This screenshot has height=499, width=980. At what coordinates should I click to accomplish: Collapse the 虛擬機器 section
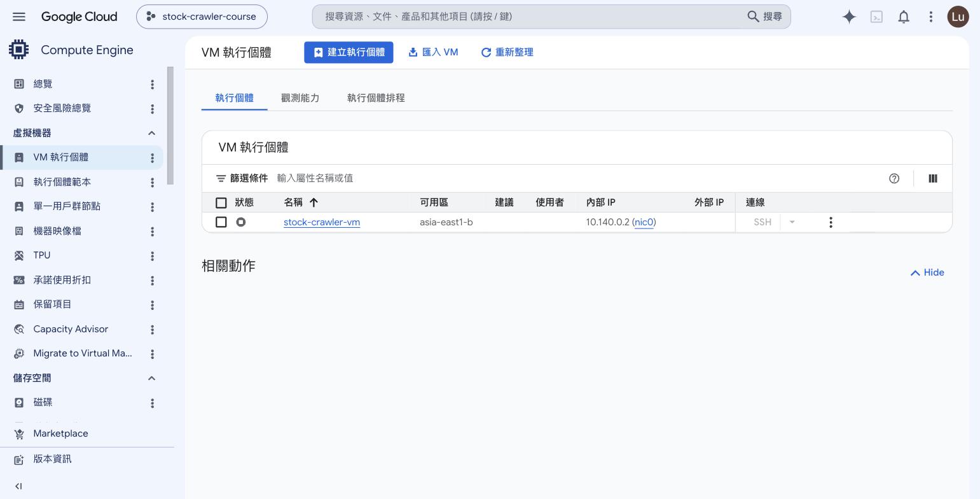click(151, 133)
